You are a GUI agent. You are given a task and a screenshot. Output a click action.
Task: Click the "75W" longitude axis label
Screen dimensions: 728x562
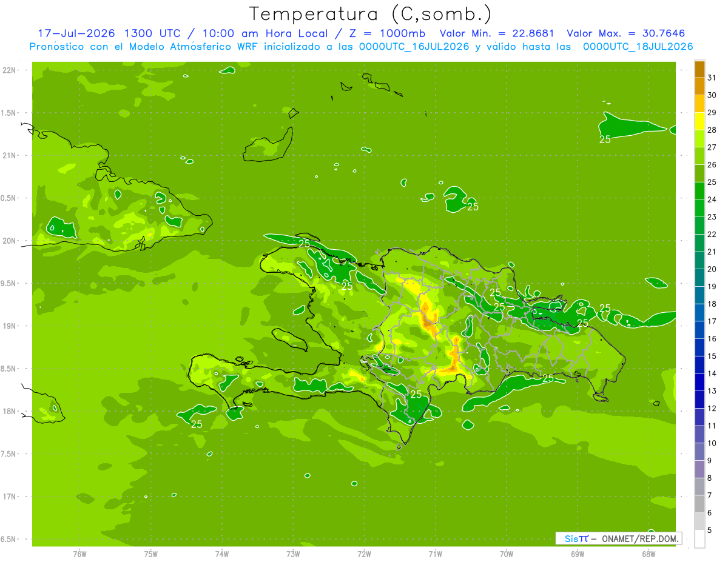click(151, 554)
